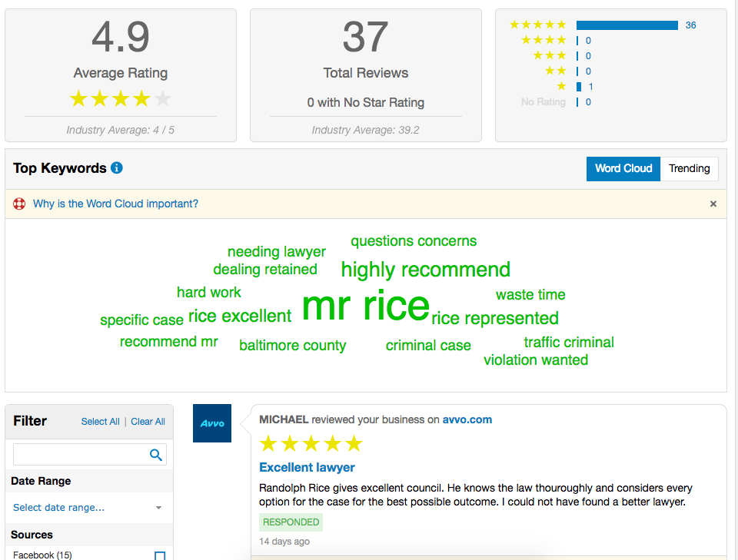Click the five-star rating row

603,25
